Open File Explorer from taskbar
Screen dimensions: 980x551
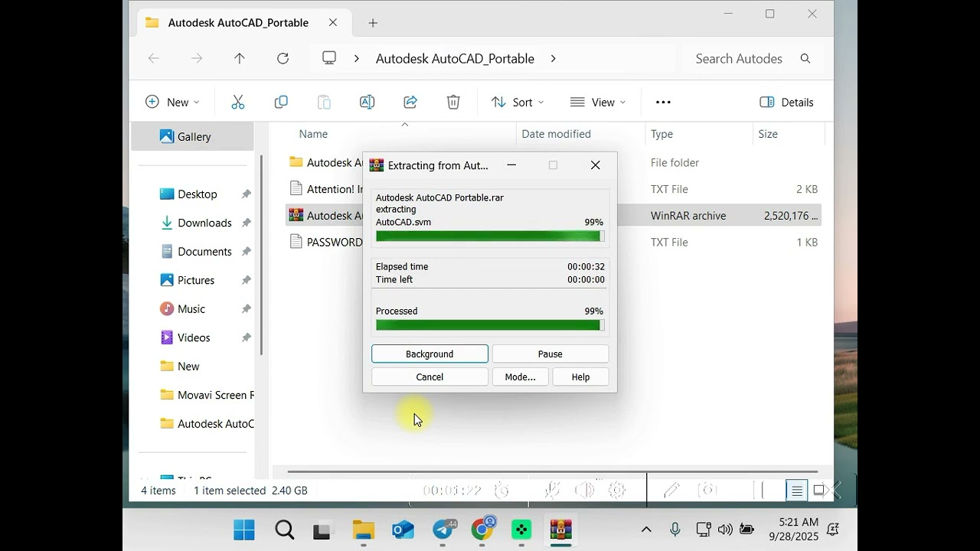click(x=363, y=530)
